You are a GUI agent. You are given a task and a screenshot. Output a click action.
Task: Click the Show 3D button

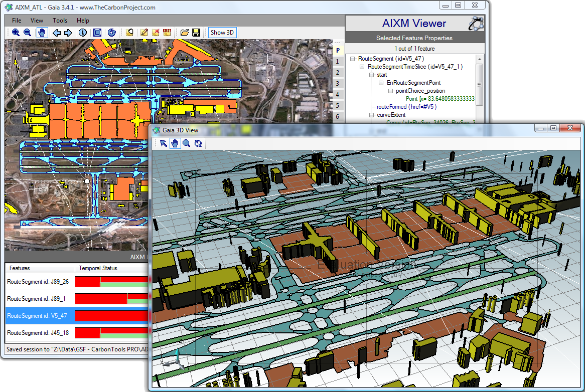[x=222, y=33]
